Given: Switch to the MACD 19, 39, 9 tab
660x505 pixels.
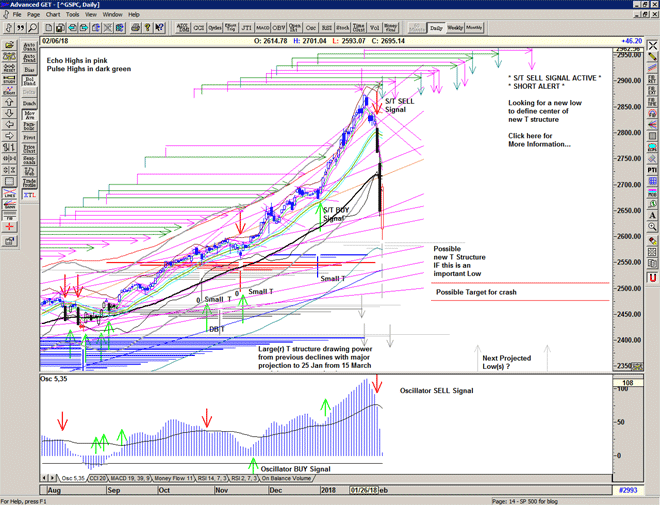Looking at the screenshot, I should coord(130,479).
